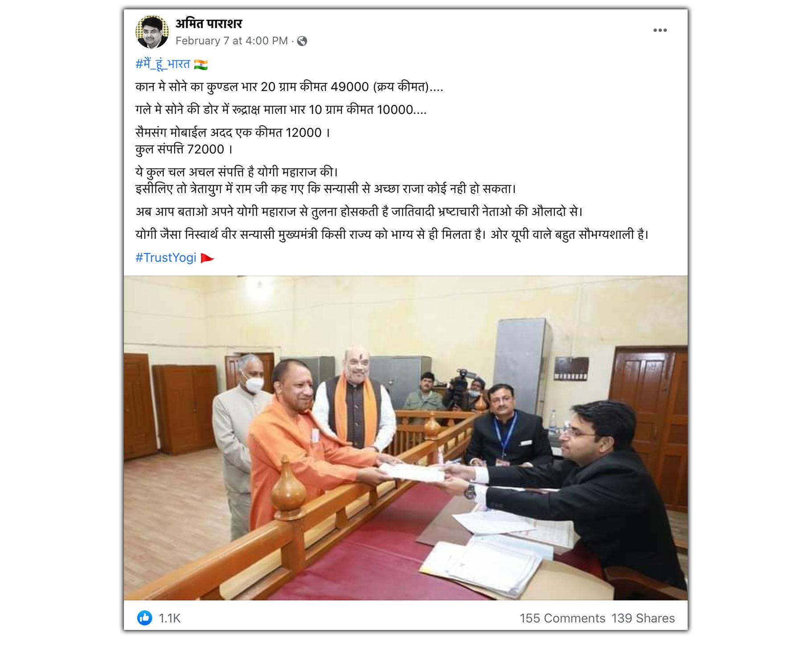Open the #मैं_हूं_भारत hashtag
The image size is (812, 646).
point(163,64)
